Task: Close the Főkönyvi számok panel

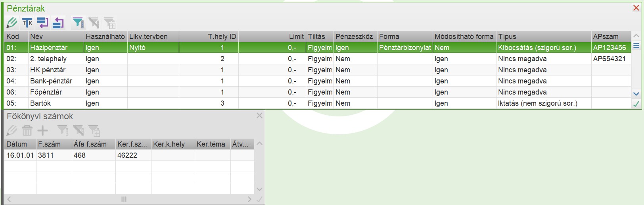Action: point(259,116)
